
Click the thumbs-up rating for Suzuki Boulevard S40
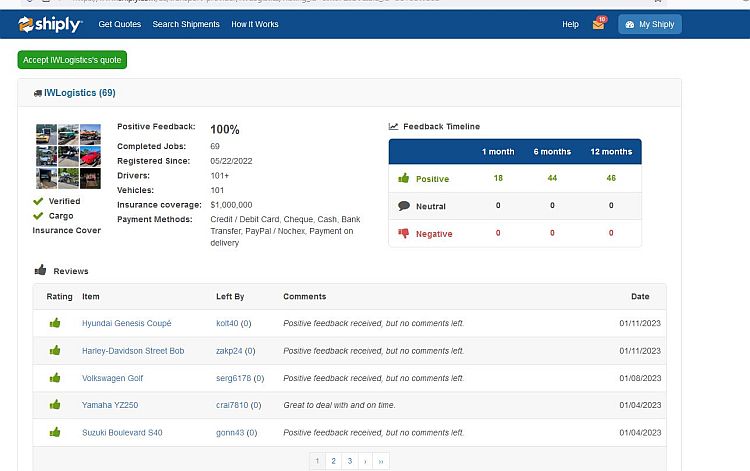coord(55,432)
